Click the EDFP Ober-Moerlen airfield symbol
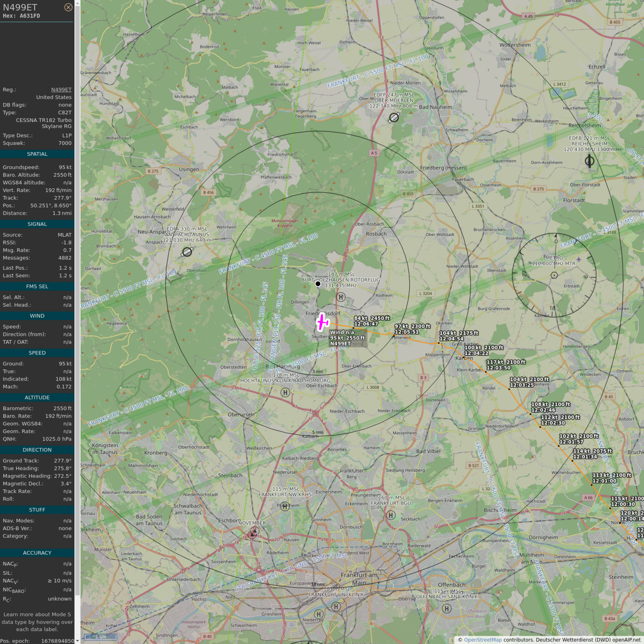Viewport: 644px width, 644px height. (394, 117)
